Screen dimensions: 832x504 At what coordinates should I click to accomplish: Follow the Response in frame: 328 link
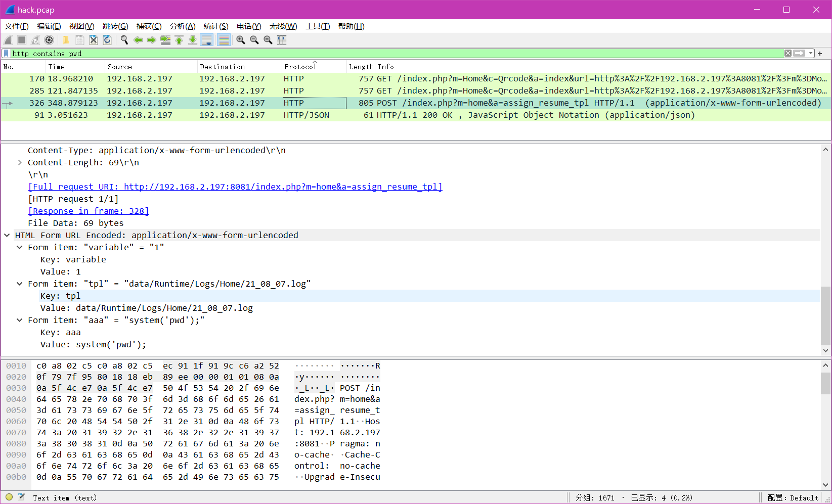pos(89,211)
